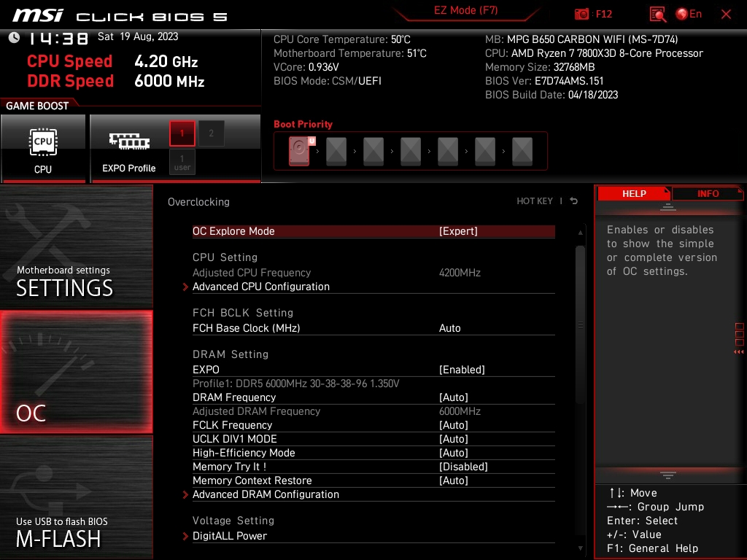Viewport: 747px width, 560px height.
Task: Take a screenshot with the F12 camera icon
Action: [x=581, y=14]
